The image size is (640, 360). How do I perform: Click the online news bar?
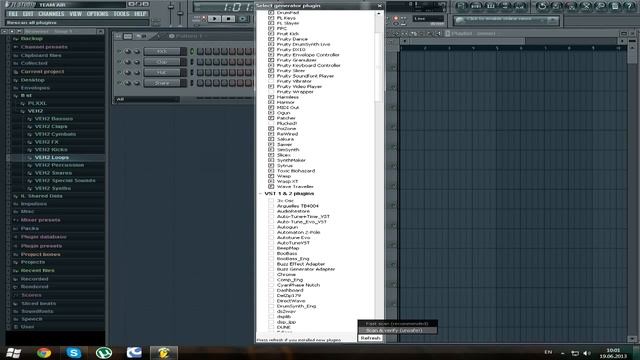tap(506, 20)
